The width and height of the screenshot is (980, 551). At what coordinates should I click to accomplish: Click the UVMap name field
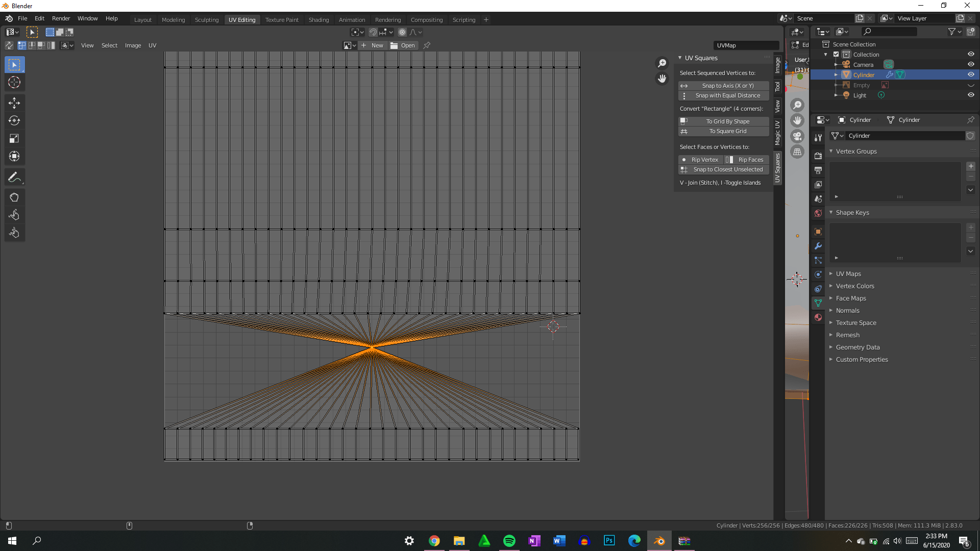(746, 45)
